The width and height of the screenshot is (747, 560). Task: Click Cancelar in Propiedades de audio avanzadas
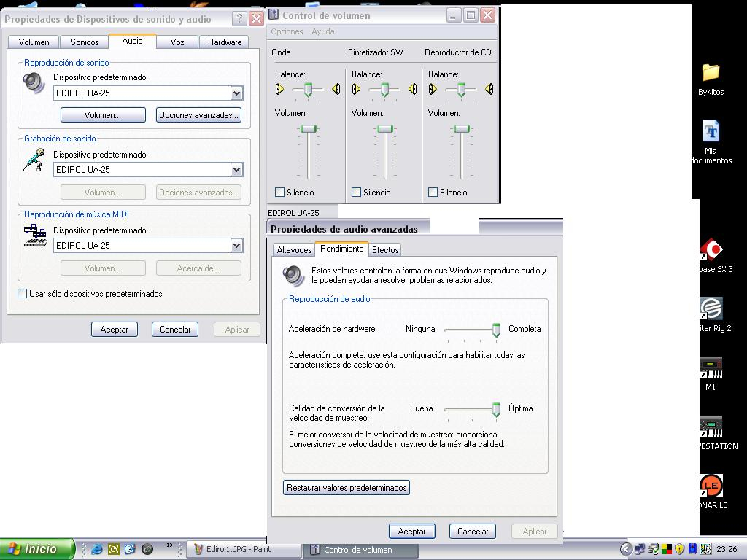473,532
